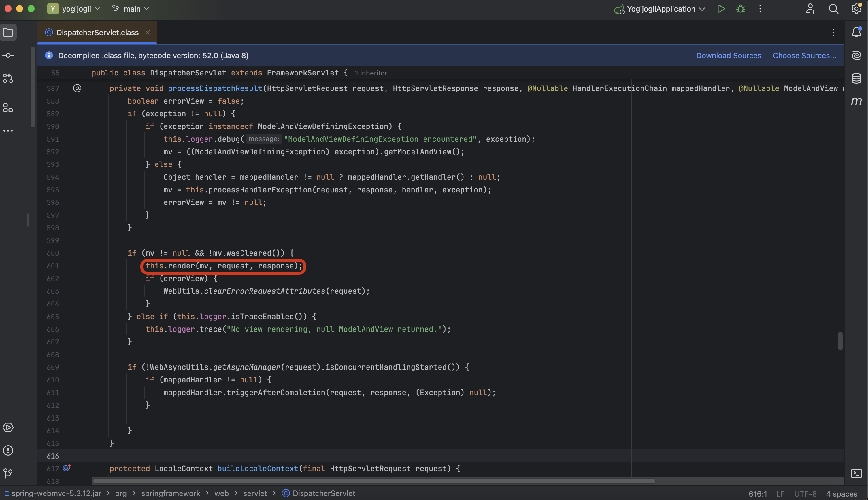The height and width of the screenshot is (500, 868).
Task: Open the Project tool window folder icon
Action: tap(8, 32)
